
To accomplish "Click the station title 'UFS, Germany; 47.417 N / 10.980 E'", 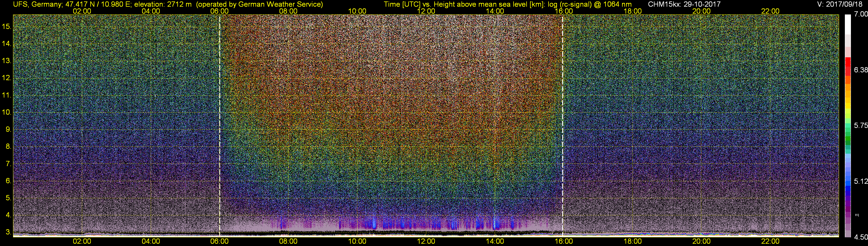I will click(72, 4).
